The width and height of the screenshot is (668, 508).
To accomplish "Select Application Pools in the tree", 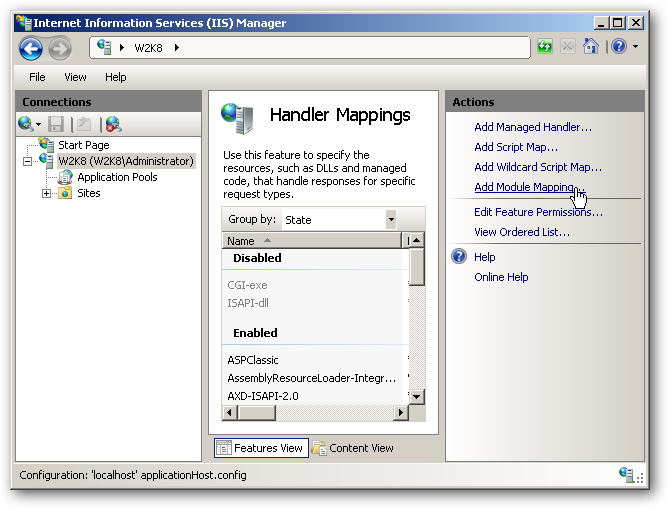I will click(x=117, y=177).
